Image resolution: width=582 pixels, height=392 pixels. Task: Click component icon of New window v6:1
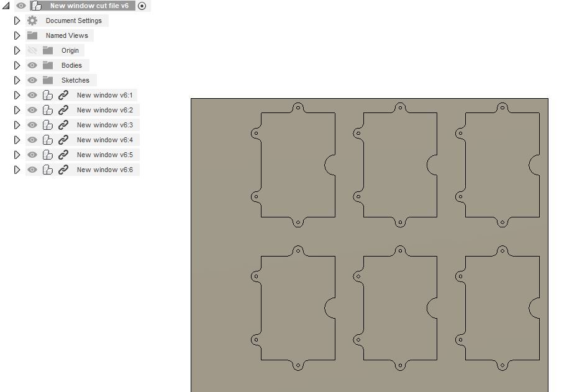click(x=47, y=96)
